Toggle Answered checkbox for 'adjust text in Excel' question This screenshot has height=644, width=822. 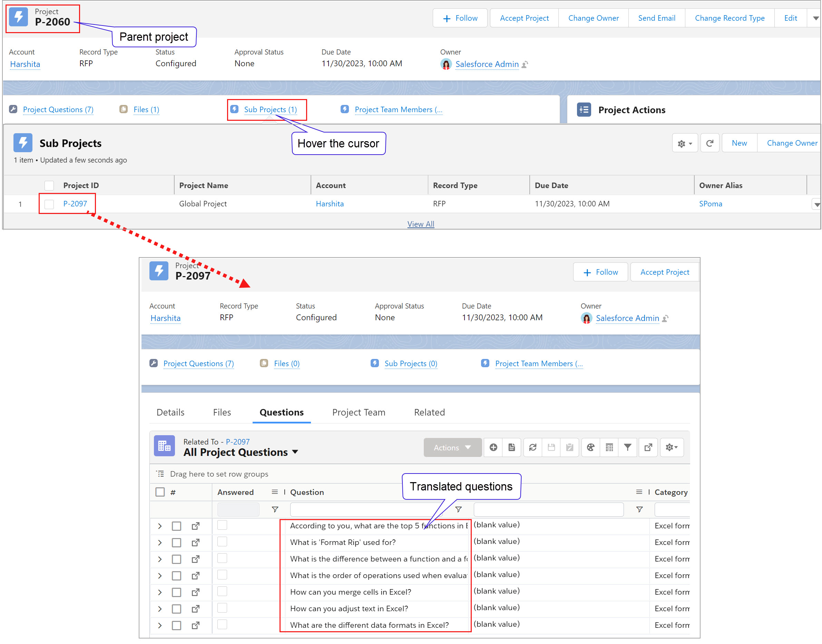point(222,608)
